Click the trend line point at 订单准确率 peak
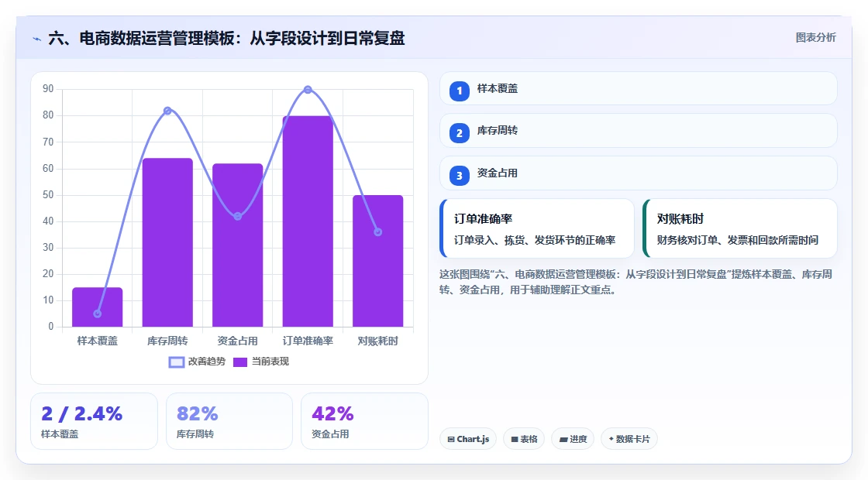Screen dimensions: 868x480 308,90
